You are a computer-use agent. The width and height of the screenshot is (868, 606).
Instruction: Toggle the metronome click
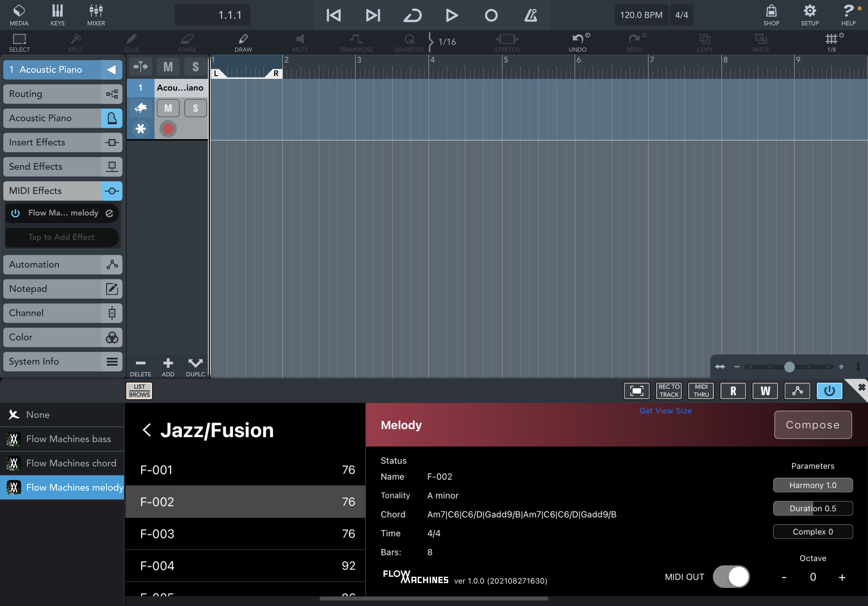pos(530,15)
